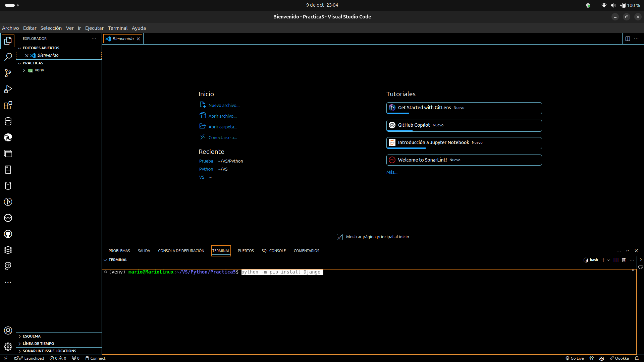Click the Abrir carpeta... link

click(x=223, y=127)
